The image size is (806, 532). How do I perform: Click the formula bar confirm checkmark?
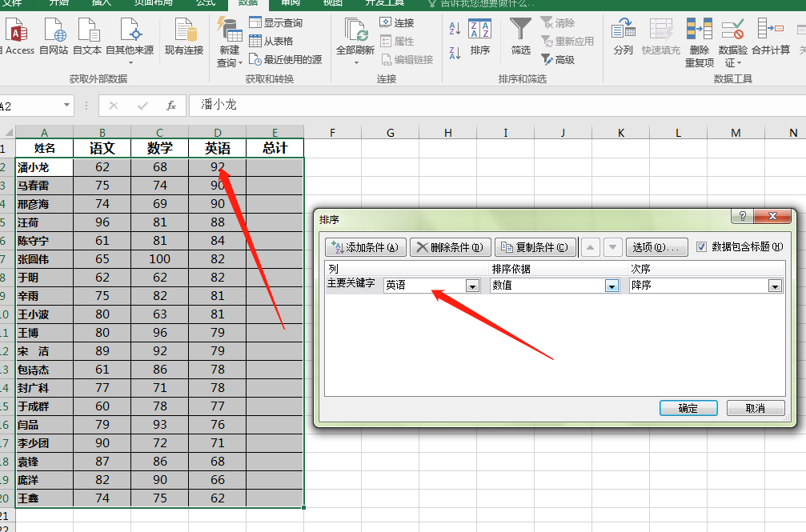tap(142, 106)
